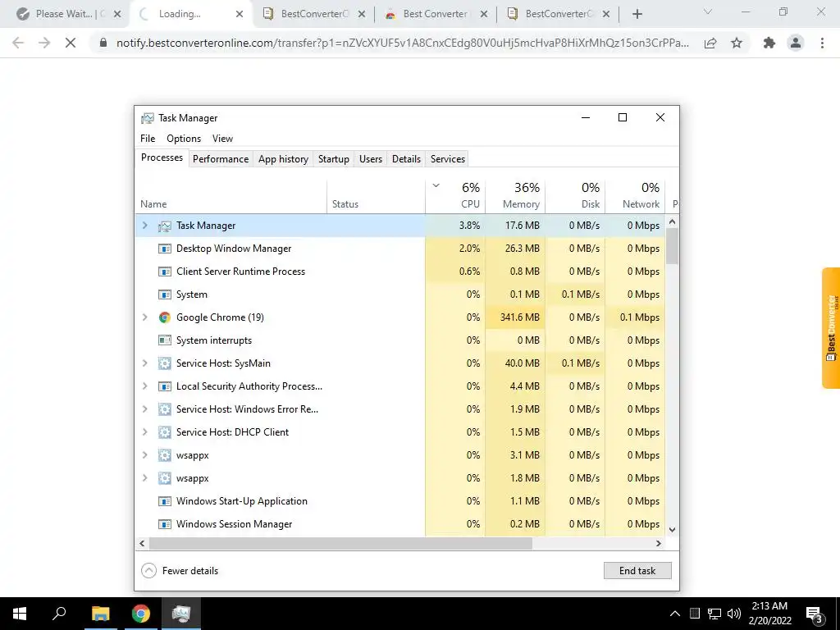Close the 'Please Wait...' tab

point(118,14)
